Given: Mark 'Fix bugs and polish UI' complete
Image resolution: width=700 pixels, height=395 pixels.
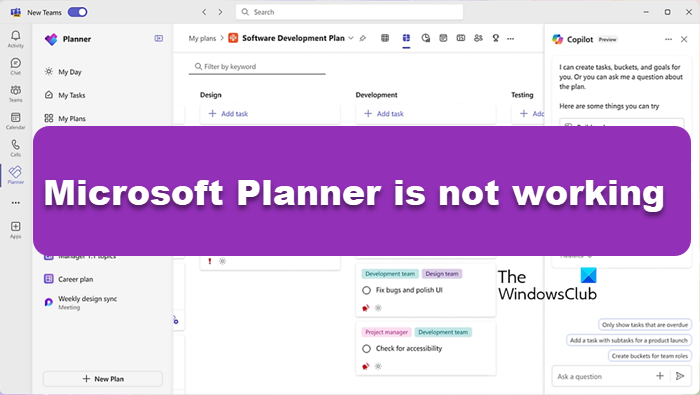Looking at the screenshot, I should [x=367, y=291].
